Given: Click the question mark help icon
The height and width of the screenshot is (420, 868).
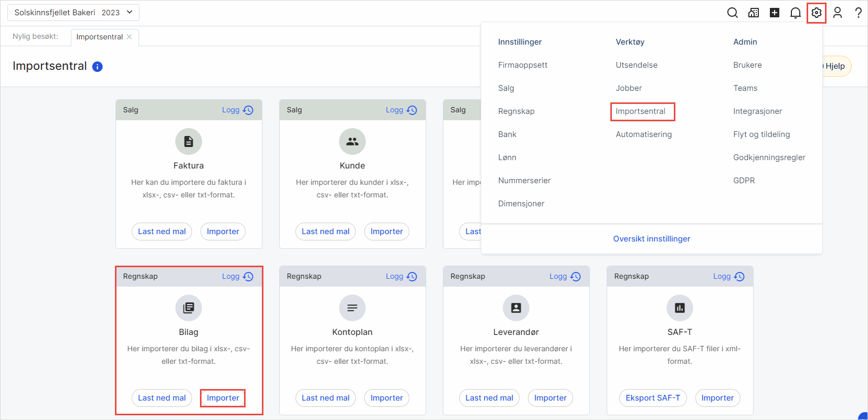Looking at the screenshot, I should click(x=858, y=13).
